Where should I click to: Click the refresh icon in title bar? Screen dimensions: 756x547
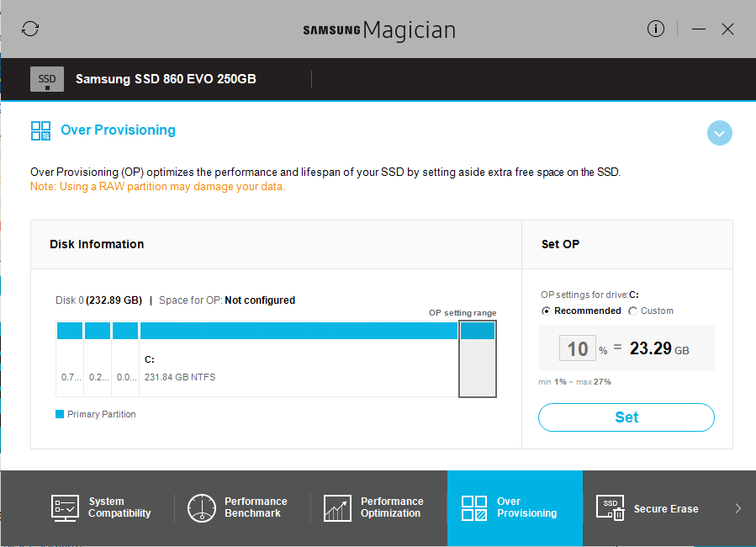[30, 29]
